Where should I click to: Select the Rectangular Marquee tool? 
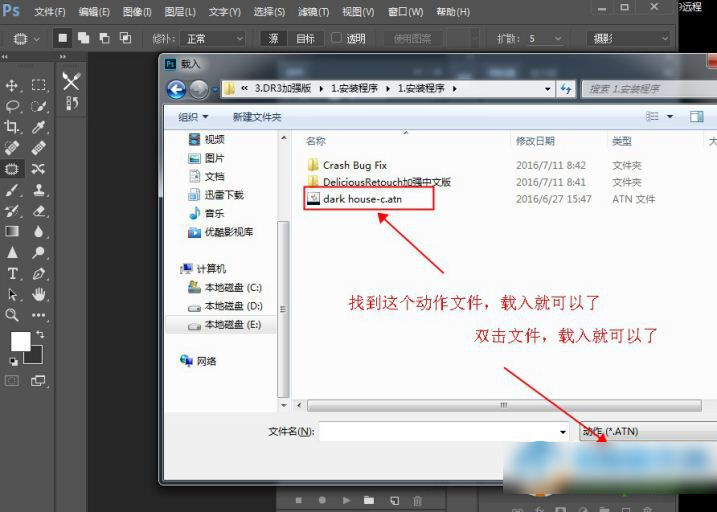point(38,85)
